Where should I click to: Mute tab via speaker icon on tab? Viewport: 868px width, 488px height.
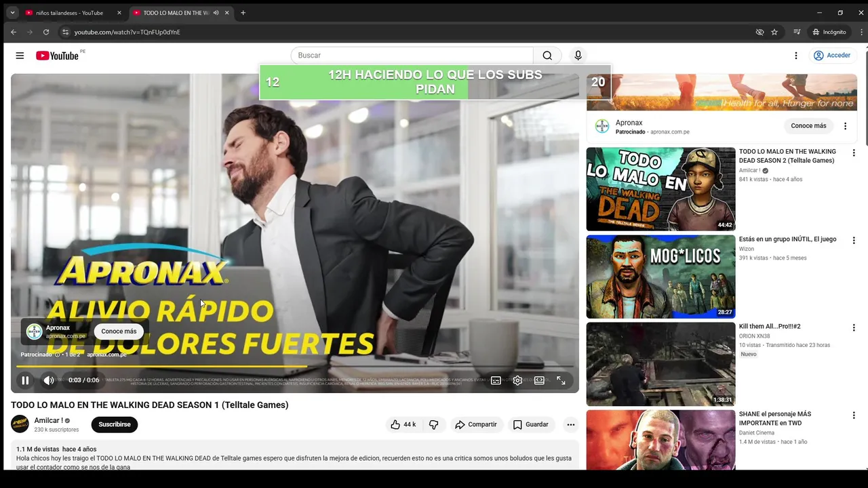(216, 13)
